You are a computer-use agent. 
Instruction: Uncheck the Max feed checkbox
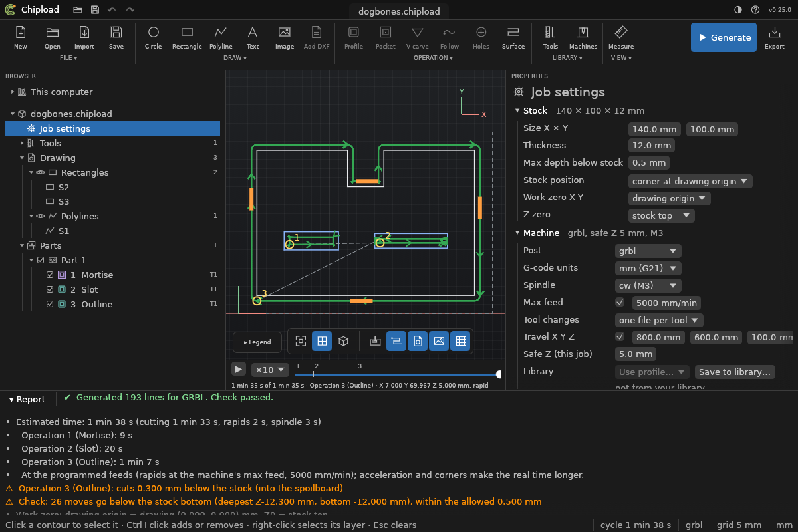click(x=620, y=302)
